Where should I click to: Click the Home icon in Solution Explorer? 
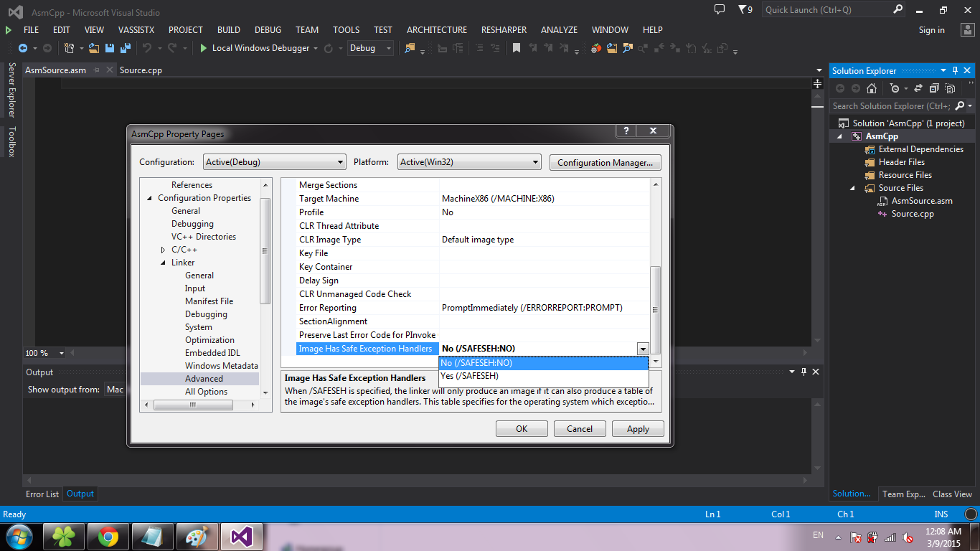[x=872, y=88]
